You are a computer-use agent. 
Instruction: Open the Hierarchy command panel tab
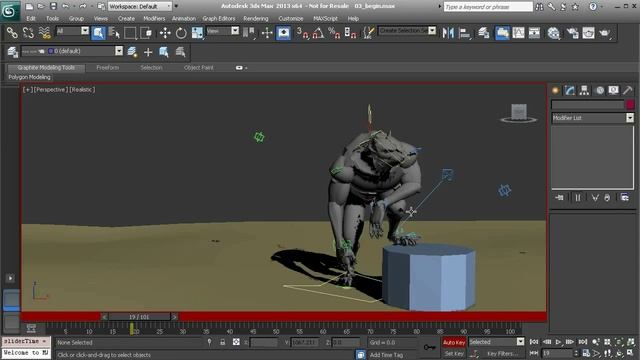coord(584,90)
